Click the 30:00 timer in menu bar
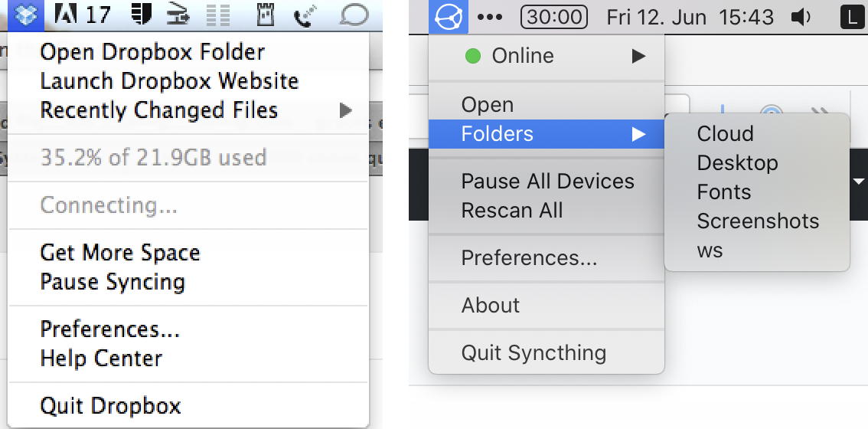 coord(553,17)
